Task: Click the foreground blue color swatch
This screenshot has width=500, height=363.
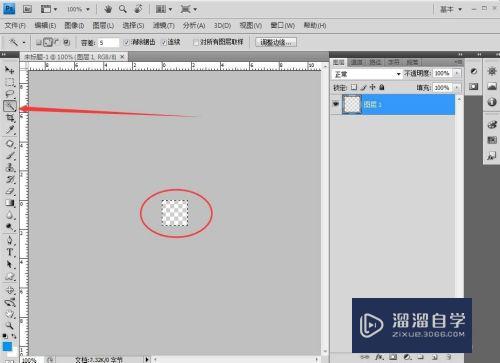Action: (x=7, y=346)
